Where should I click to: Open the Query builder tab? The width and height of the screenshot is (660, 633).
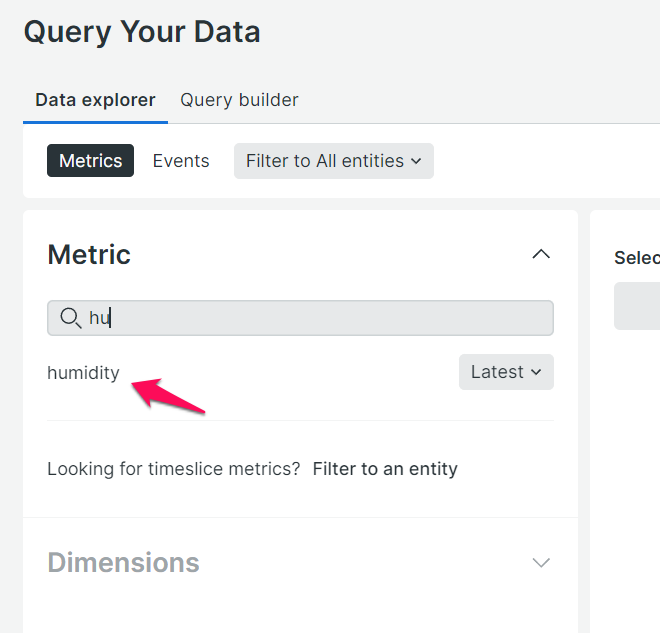[239, 100]
